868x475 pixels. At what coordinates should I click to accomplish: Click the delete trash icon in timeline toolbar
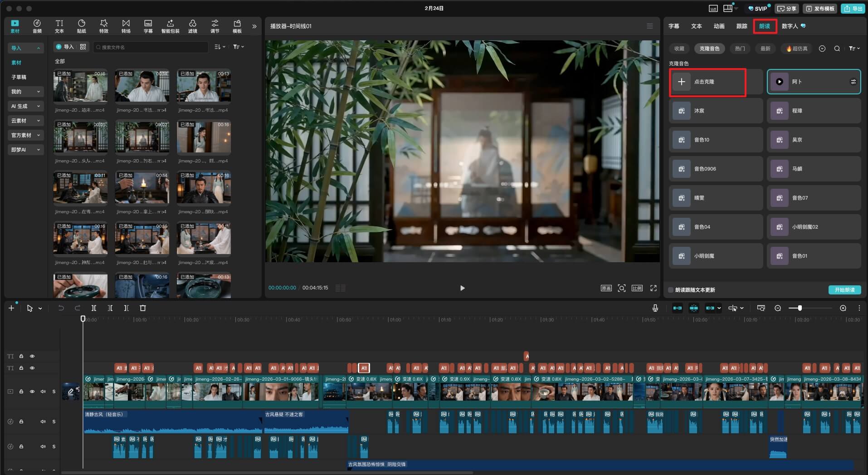(143, 308)
